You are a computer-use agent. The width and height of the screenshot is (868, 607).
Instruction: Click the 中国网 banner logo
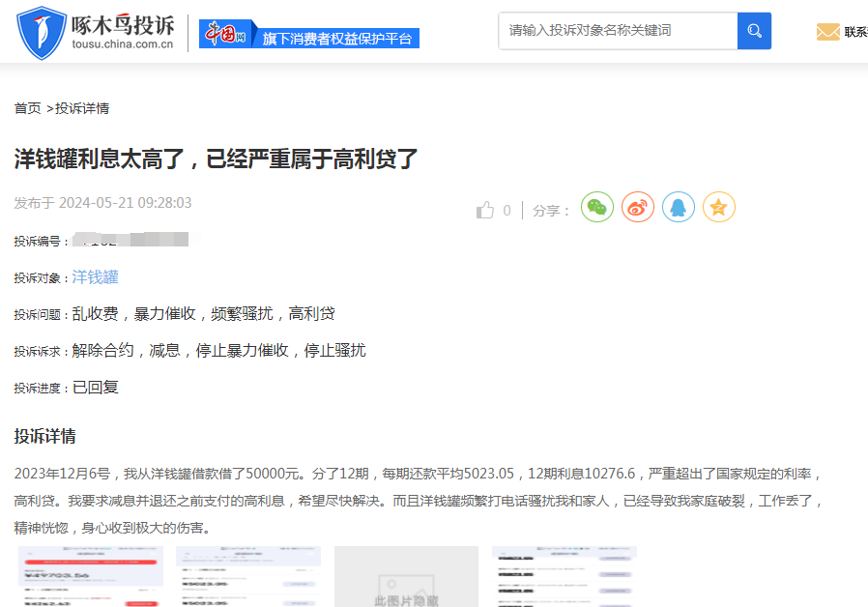pyautogui.click(x=225, y=34)
